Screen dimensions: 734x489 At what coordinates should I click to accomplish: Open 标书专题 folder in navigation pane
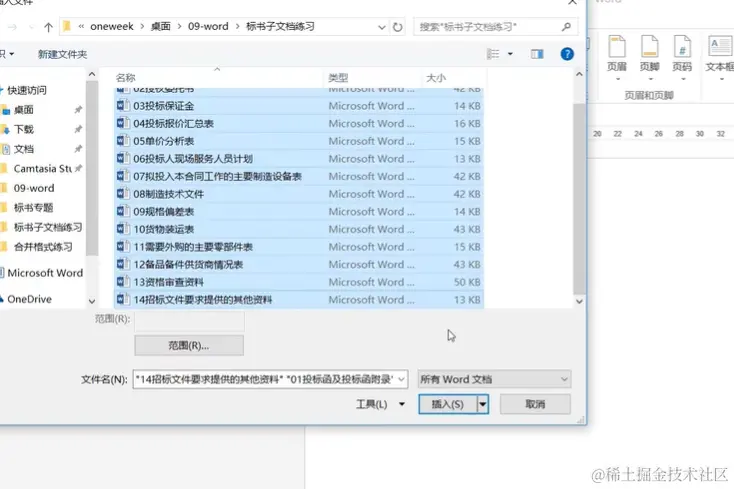point(33,208)
